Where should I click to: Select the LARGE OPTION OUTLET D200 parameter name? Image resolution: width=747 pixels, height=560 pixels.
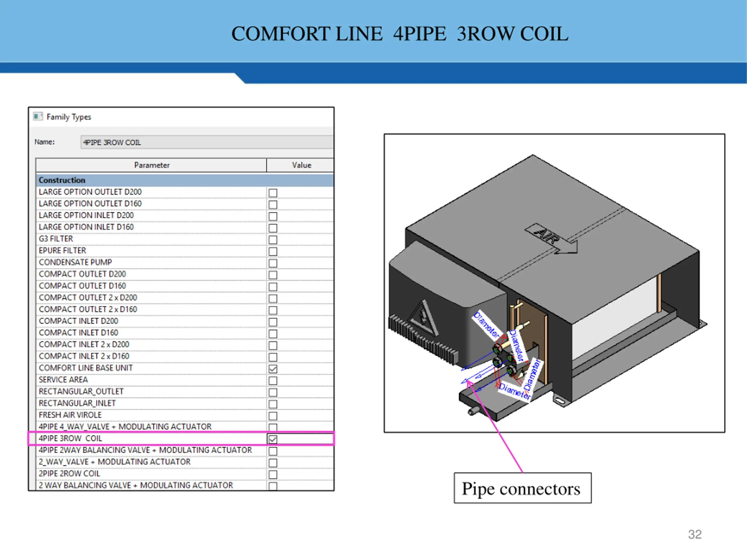[90, 192]
